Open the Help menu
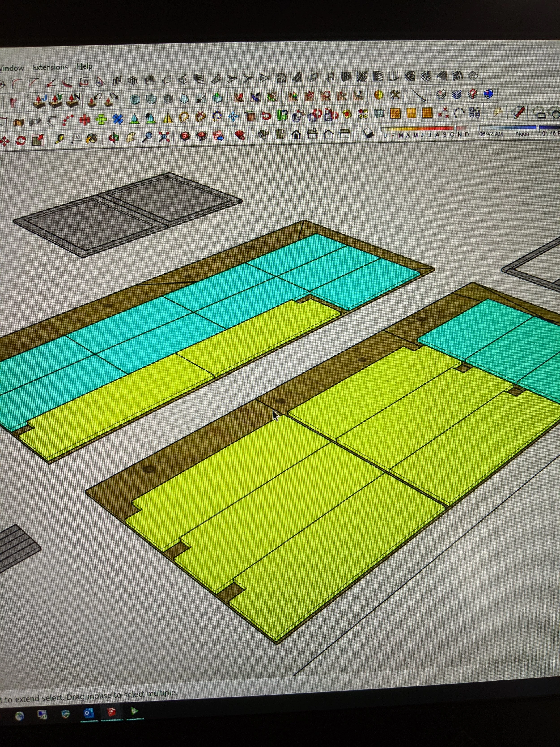560x747 pixels. [x=84, y=67]
